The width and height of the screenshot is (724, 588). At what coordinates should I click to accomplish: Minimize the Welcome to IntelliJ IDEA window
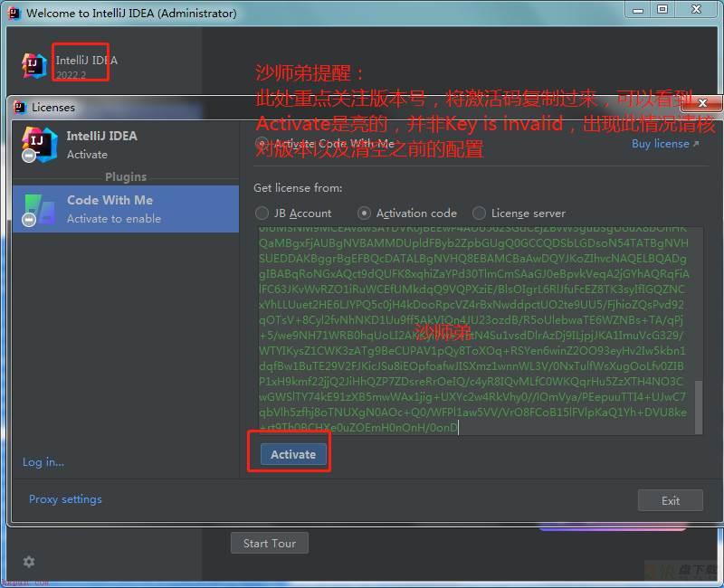(638, 10)
